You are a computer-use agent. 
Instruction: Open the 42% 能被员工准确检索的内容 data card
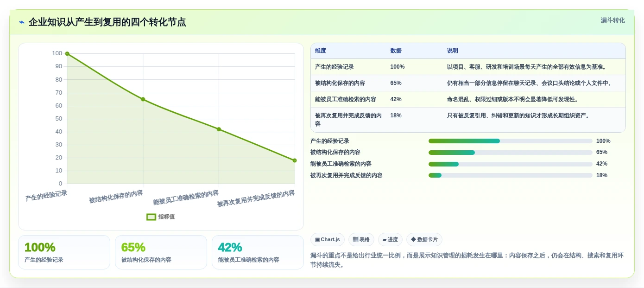[x=258, y=252]
